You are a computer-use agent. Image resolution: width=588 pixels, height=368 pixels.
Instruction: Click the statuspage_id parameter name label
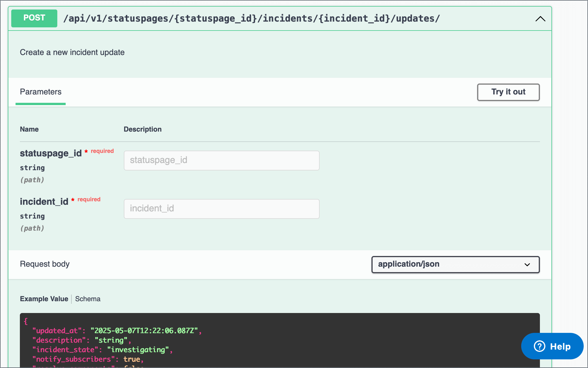click(51, 153)
